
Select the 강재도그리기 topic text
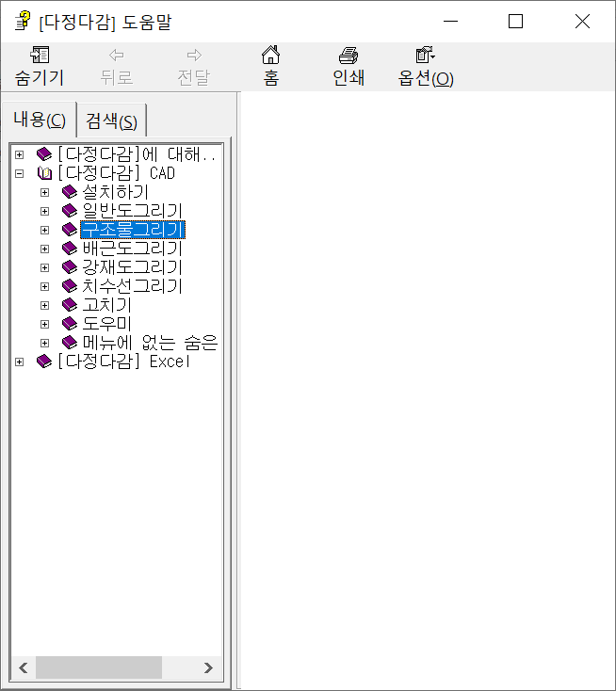click(x=132, y=267)
